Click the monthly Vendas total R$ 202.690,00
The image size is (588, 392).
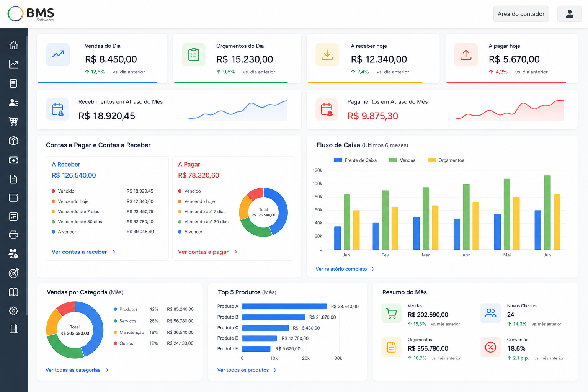428,315
